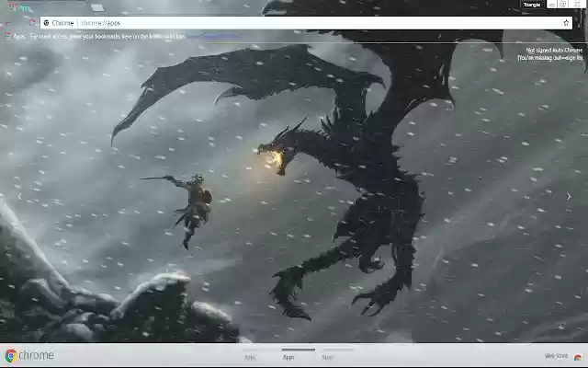
Task: Click the Chrome site-info icon in address bar
Action: pyautogui.click(x=47, y=23)
